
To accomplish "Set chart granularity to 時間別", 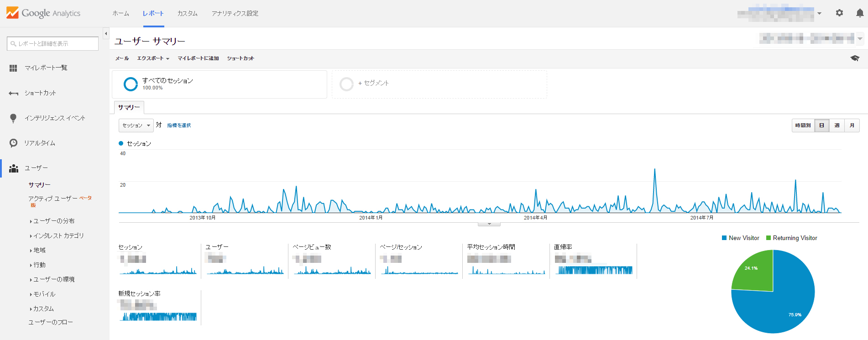I will (803, 126).
